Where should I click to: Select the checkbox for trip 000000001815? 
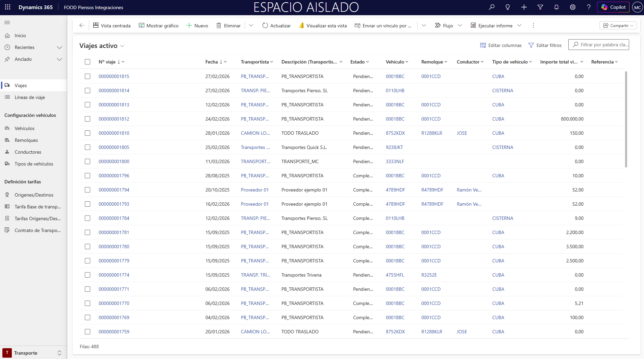88,76
